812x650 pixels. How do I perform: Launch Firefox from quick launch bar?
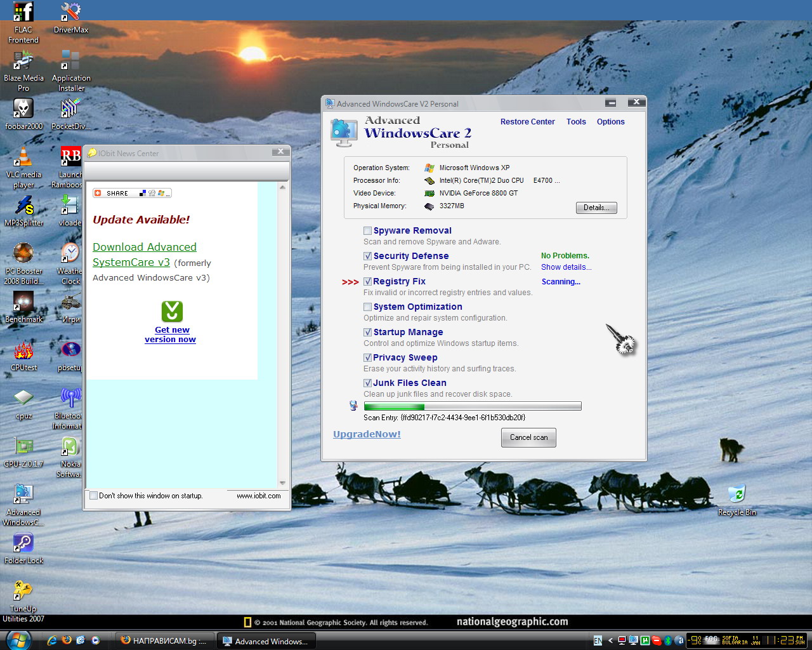[x=67, y=640]
